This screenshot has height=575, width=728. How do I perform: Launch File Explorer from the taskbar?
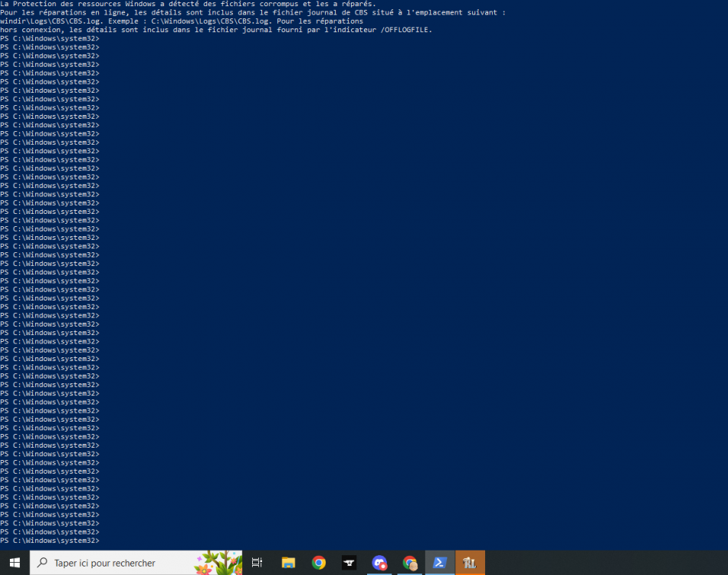click(x=288, y=563)
